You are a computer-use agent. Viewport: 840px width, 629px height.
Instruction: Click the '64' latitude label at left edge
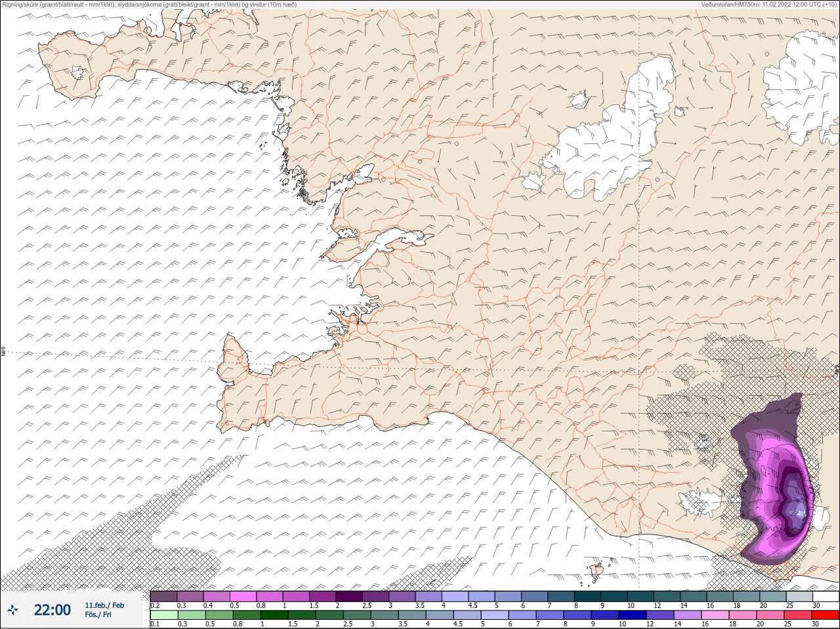point(3,353)
